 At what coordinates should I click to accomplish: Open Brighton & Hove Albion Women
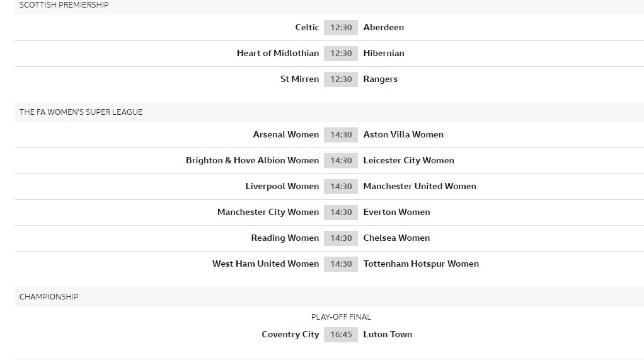tap(252, 160)
